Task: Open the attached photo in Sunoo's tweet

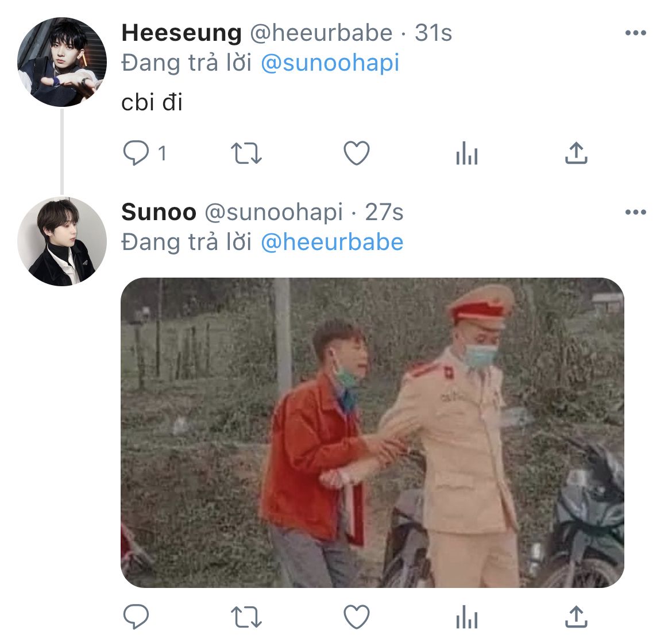Action: pyautogui.click(x=372, y=432)
